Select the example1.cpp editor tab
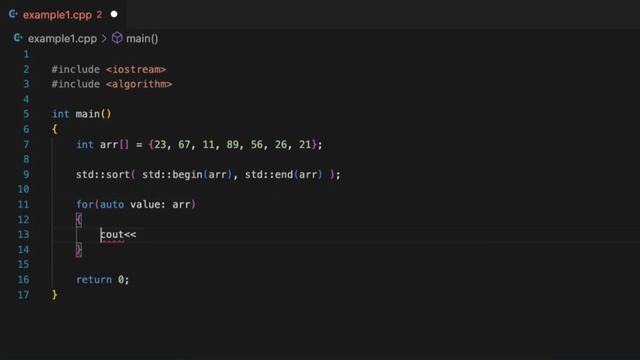 click(63, 15)
